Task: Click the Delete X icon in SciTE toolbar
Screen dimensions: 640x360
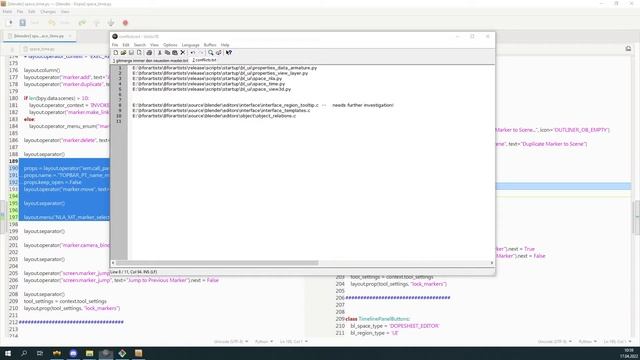Action: tap(182, 53)
